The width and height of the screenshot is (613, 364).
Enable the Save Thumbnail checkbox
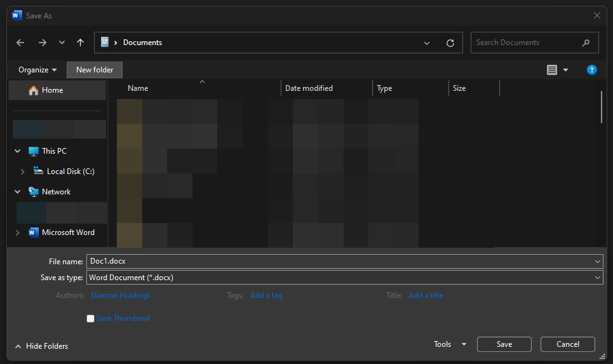coord(91,319)
